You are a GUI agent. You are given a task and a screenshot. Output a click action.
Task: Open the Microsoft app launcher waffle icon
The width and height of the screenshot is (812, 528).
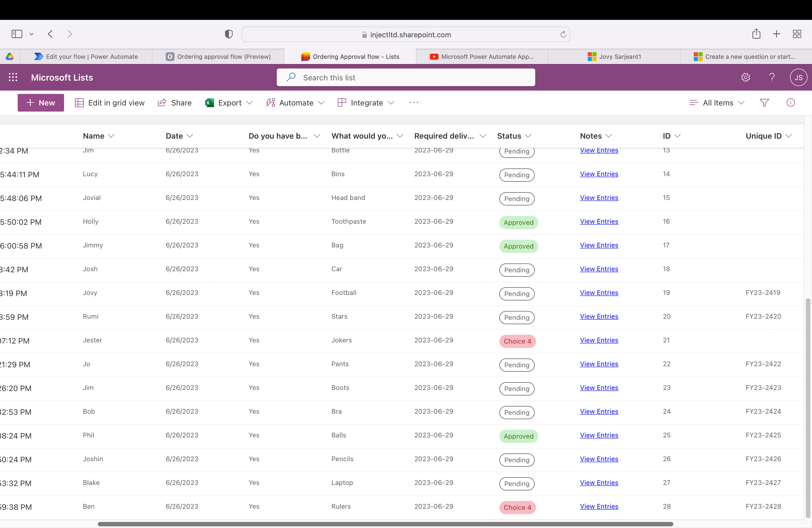pos(13,77)
